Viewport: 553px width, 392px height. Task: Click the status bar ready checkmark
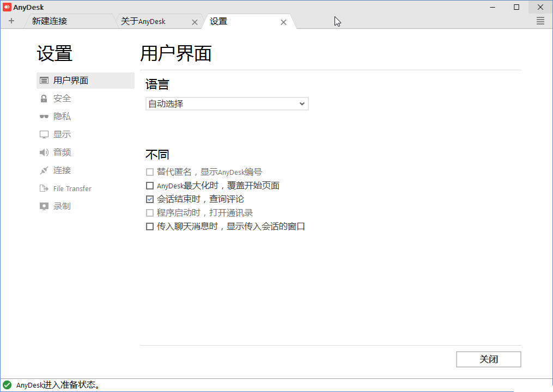pyautogui.click(x=7, y=384)
